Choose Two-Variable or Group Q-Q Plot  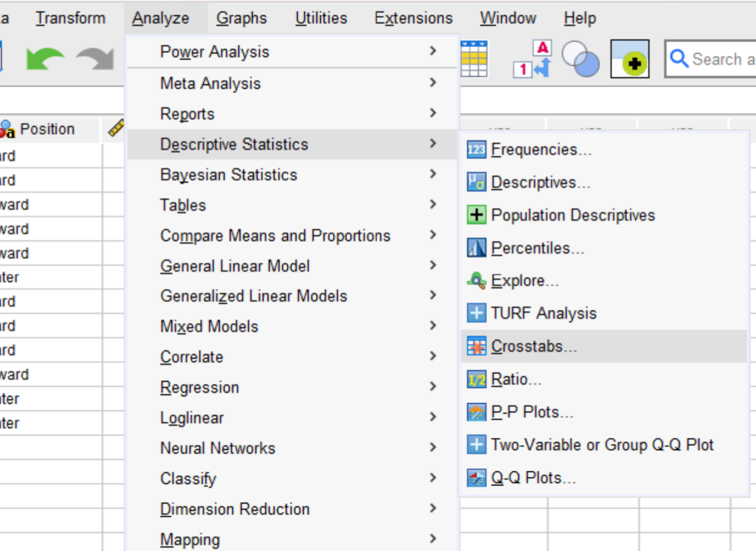pyautogui.click(x=602, y=444)
